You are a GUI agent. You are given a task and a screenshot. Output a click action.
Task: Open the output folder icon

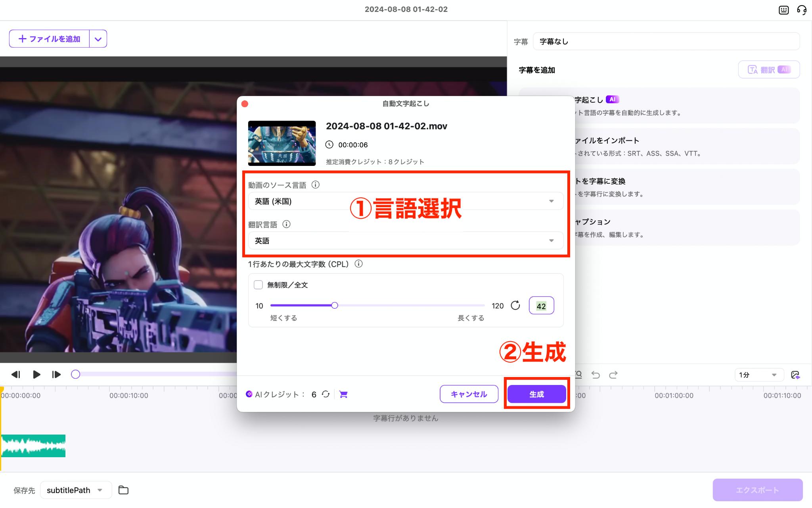coord(123,490)
